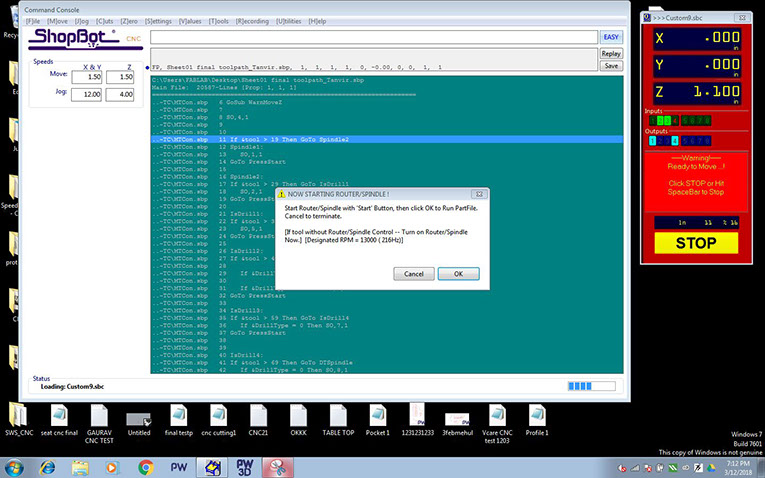
Task: Select 'TABLE TOP' desktop file
Action: pyautogui.click(x=338, y=420)
